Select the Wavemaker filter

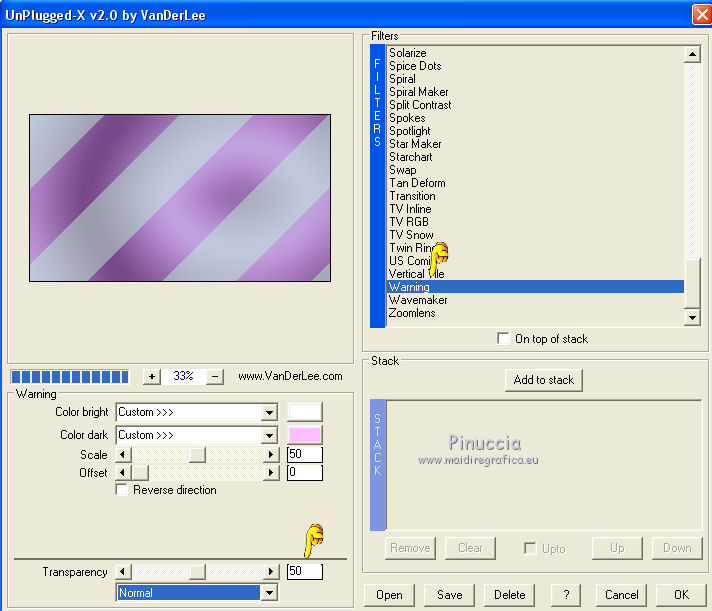(418, 300)
